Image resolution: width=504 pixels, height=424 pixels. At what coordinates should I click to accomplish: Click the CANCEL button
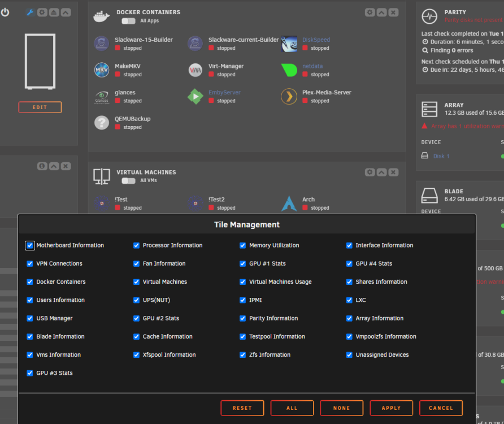[x=441, y=408]
